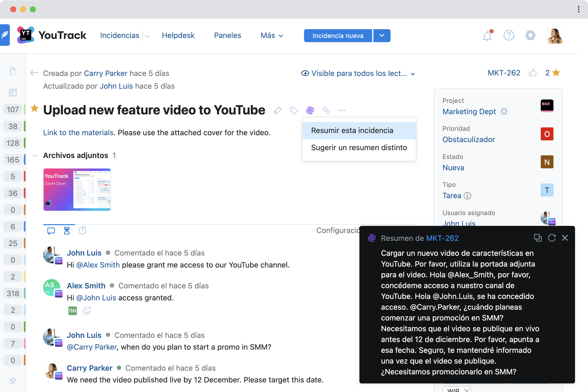588x392 pixels.
Task: Open Link to the materials
Action: [x=78, y=133]
